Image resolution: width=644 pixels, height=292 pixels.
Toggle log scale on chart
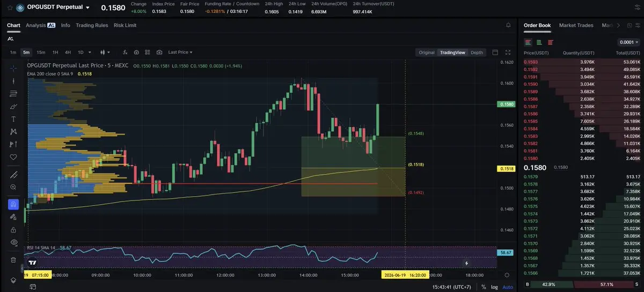(494, 287)
